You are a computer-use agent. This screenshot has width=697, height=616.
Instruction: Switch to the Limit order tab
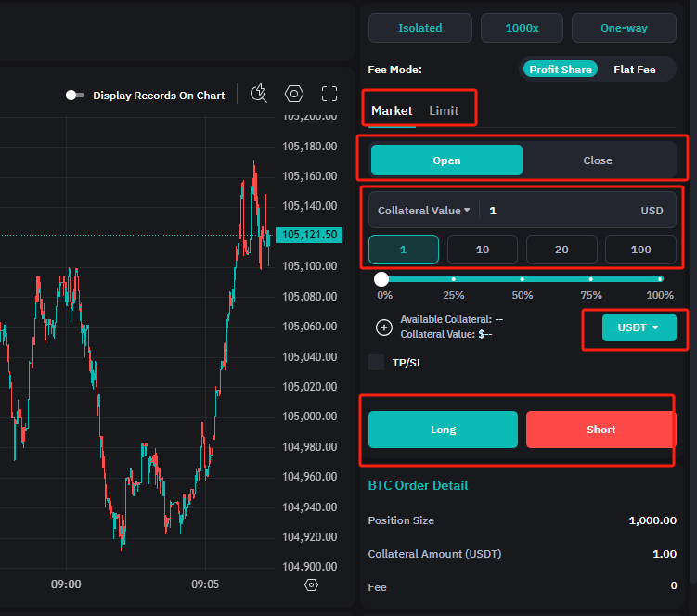tap(444, 110)
